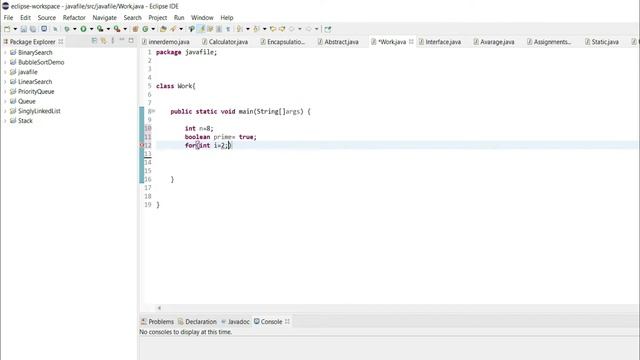Viewport: 640px width, 360px height.
Task: Save the current file with Save icon
Action: click(x=24, y=29)
